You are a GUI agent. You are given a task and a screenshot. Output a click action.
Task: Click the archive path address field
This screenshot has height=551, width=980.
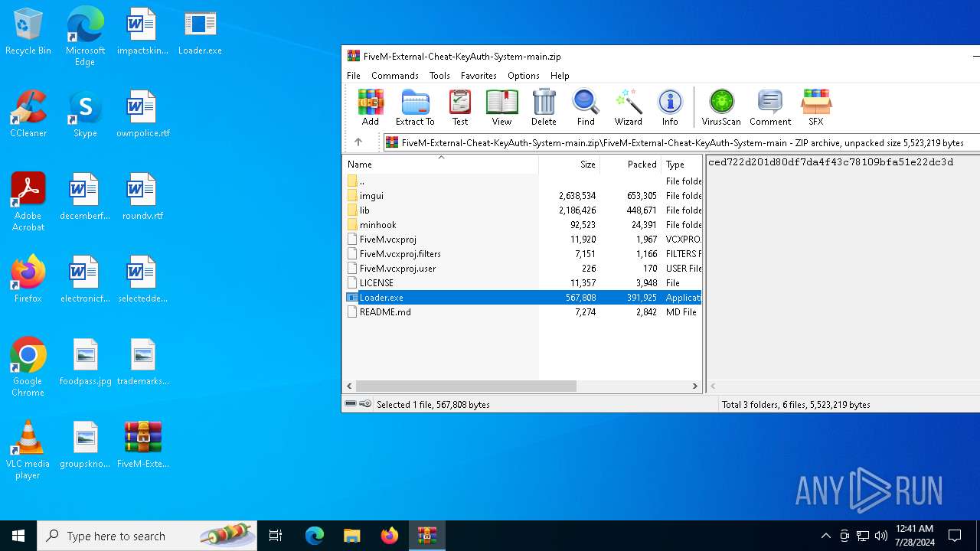pos(681,142)
